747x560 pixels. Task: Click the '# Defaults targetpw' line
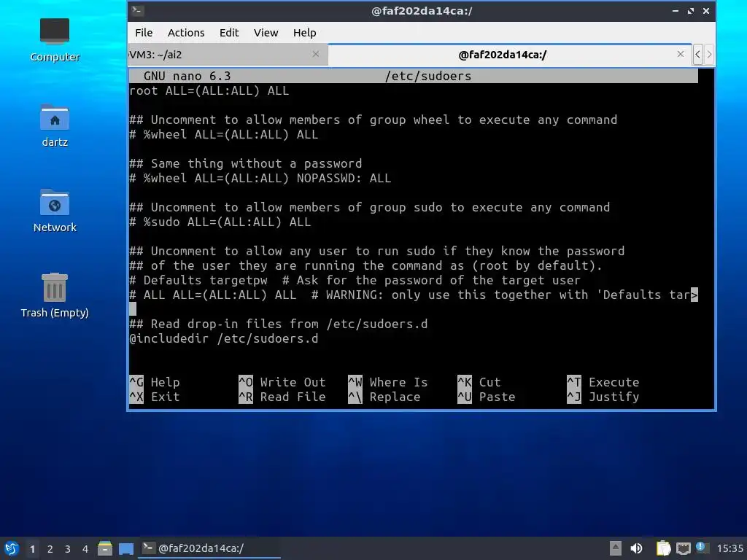click(355, 280)
